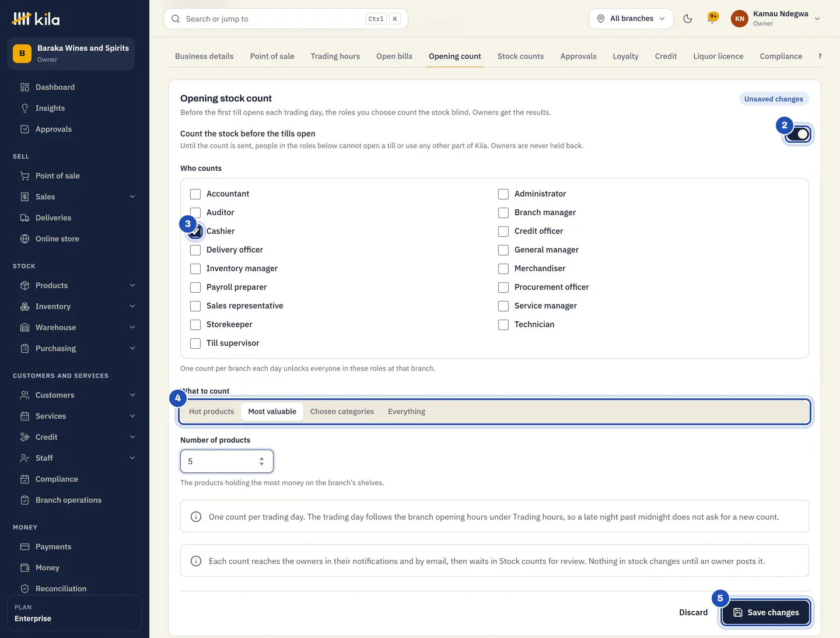The image size is (840, 638).
Task: Click the Discard button
Action: coord(693,612)
